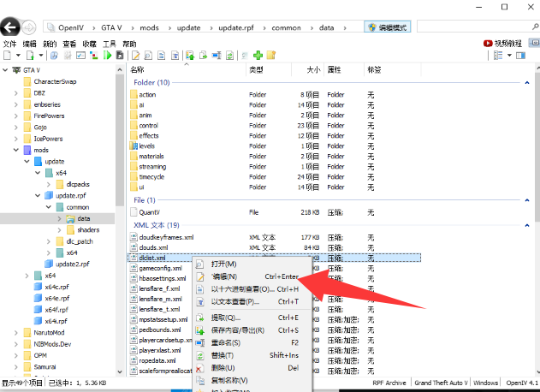Screen dimensions: 540x392
Task: Collapse the mods tree node
Action: pyautogui.click(x=16, y=150)
